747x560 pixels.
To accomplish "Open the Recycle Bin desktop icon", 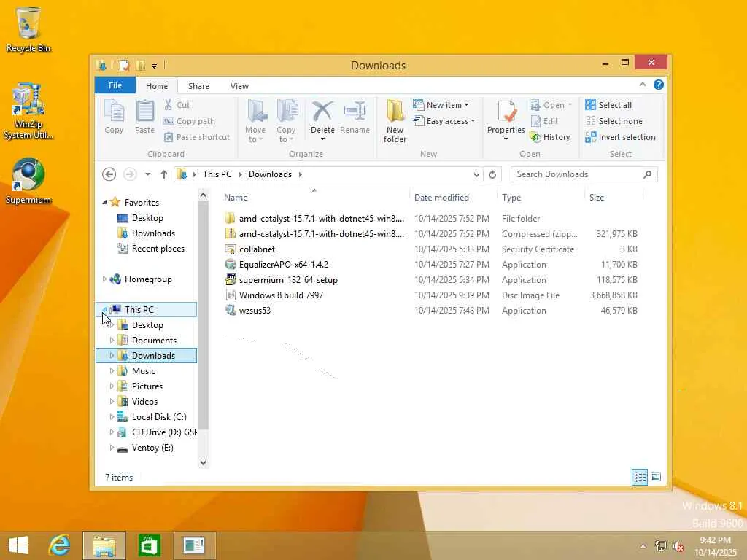I will 28,29.
